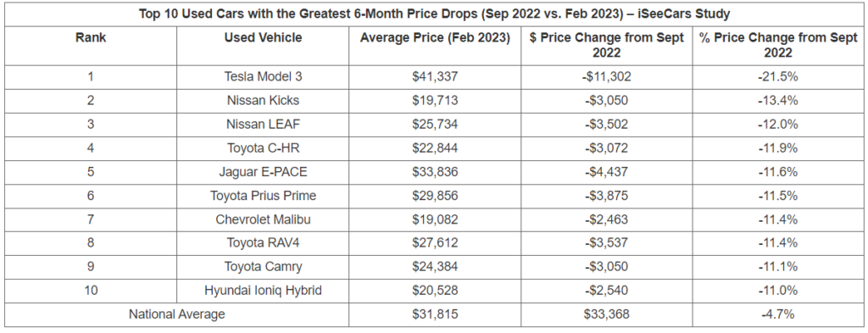Select the -4.7% national average cell
The width and height of the screenshot is (868, 333).
coord(778,314)
